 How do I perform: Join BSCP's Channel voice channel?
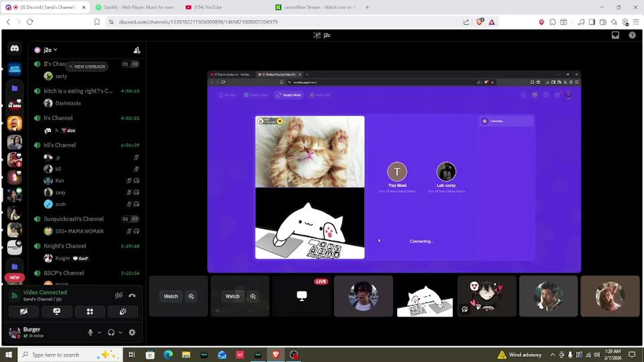click(87, 273)
